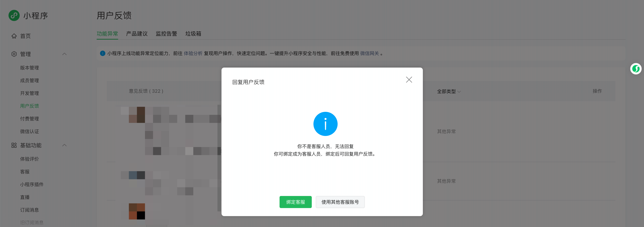Collapse the 基础功能 sidebar section
The height and width of the screenshot is (227, 644).
pyautogui.click(x=64, y=145)
